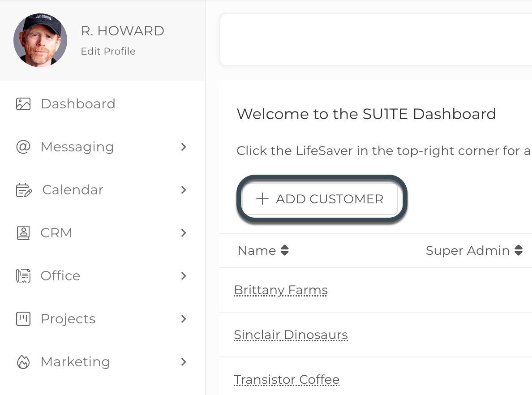Click the Calendar edit icon
The height and width of the screenshot is (395, 532).
coord(23,190)
